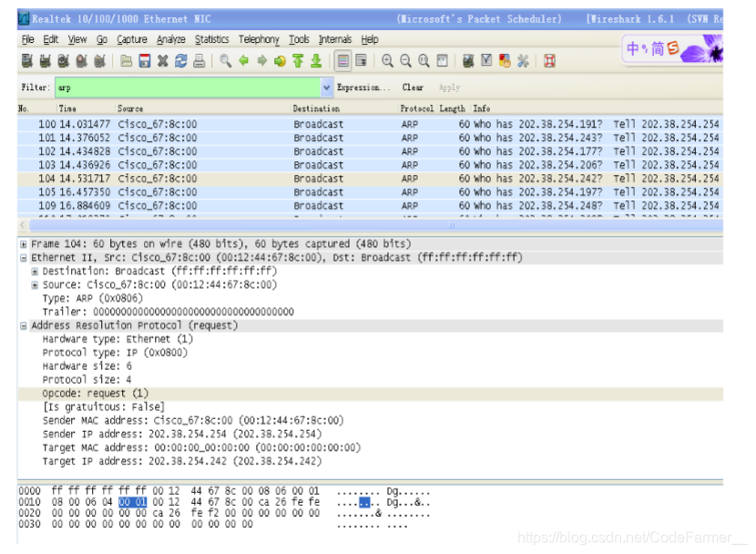
Task: Open the File menu
Action: (28, 39)
